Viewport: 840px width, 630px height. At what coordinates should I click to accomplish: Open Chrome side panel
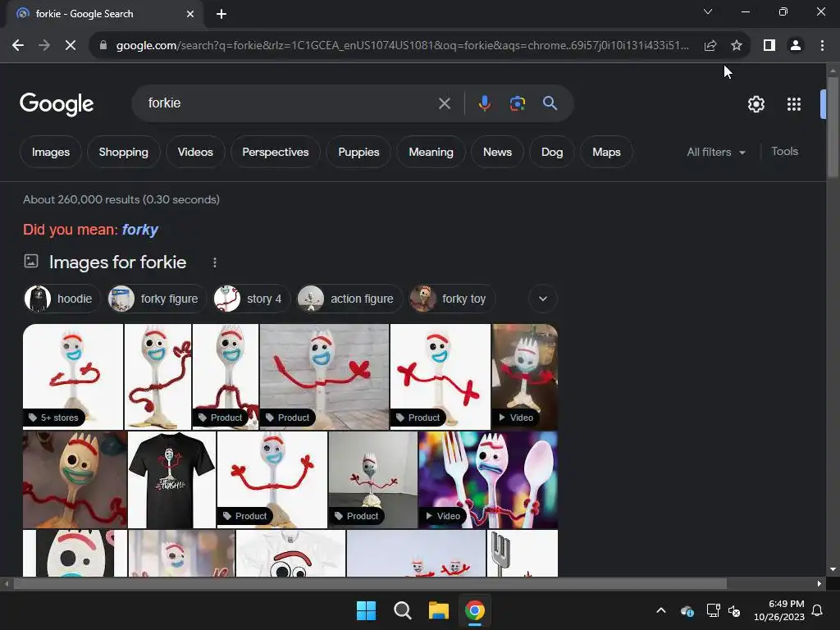[x=769, y=46]
